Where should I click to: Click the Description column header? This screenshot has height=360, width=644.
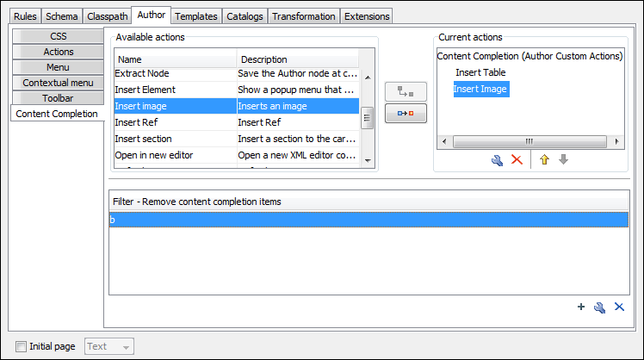point(264,59)
